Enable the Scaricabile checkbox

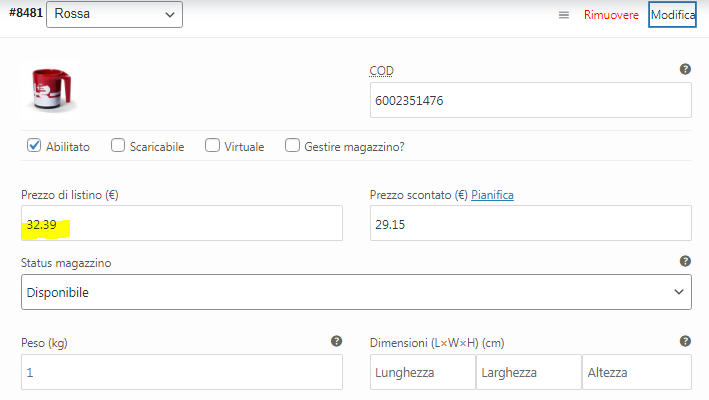coord(118,146)
